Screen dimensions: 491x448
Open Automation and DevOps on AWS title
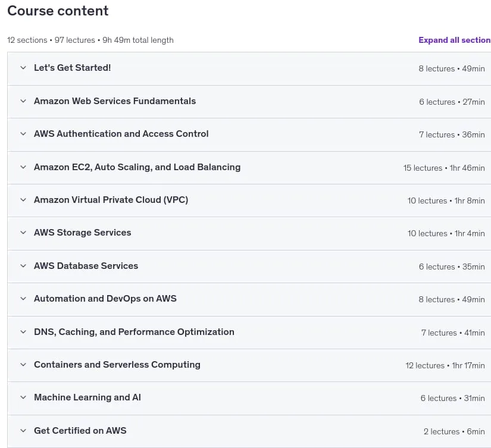coord(105,299)
